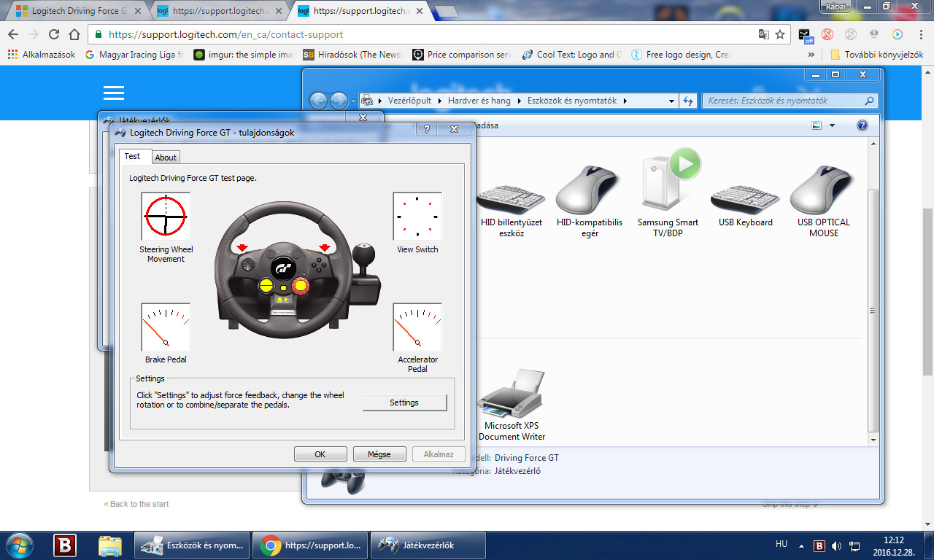The width and height of the screenshot is (934, 560).
Task: Open Explorer help icon
Action: click(862, 125)
